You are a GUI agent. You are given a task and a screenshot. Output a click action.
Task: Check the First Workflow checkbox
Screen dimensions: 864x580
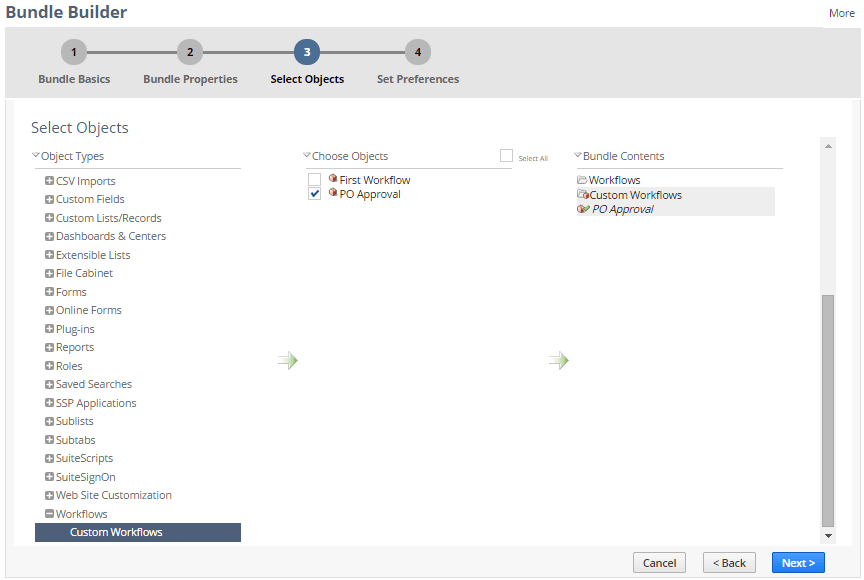point(314,180)
